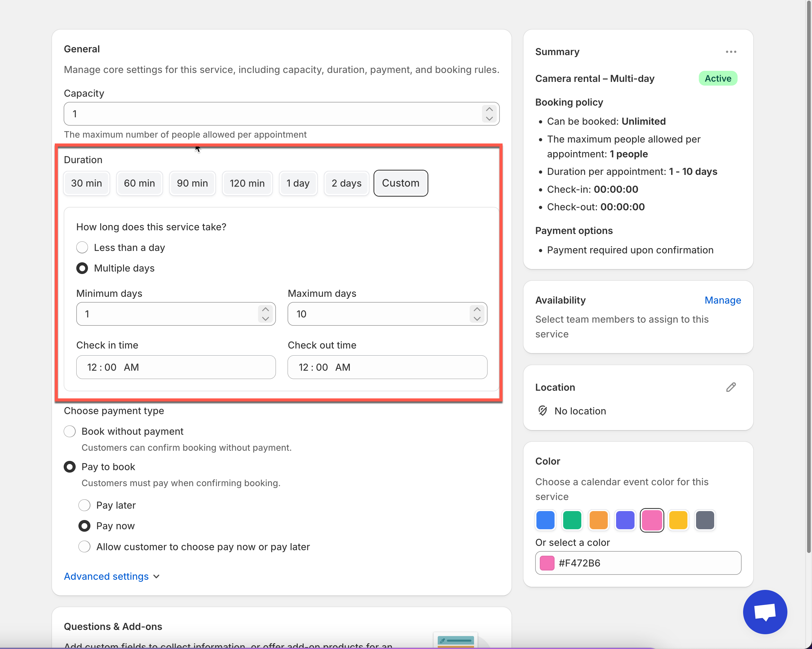Pick the purple calendar color swatch

625,520
